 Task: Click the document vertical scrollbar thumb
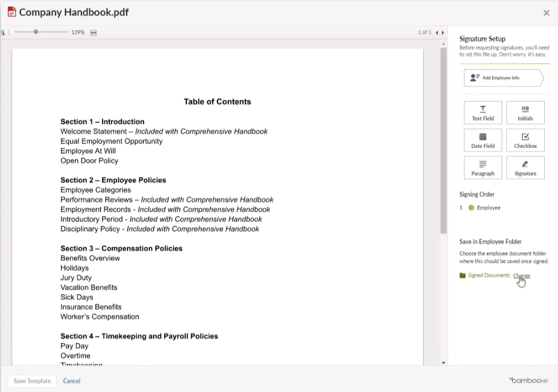point(443,141)
